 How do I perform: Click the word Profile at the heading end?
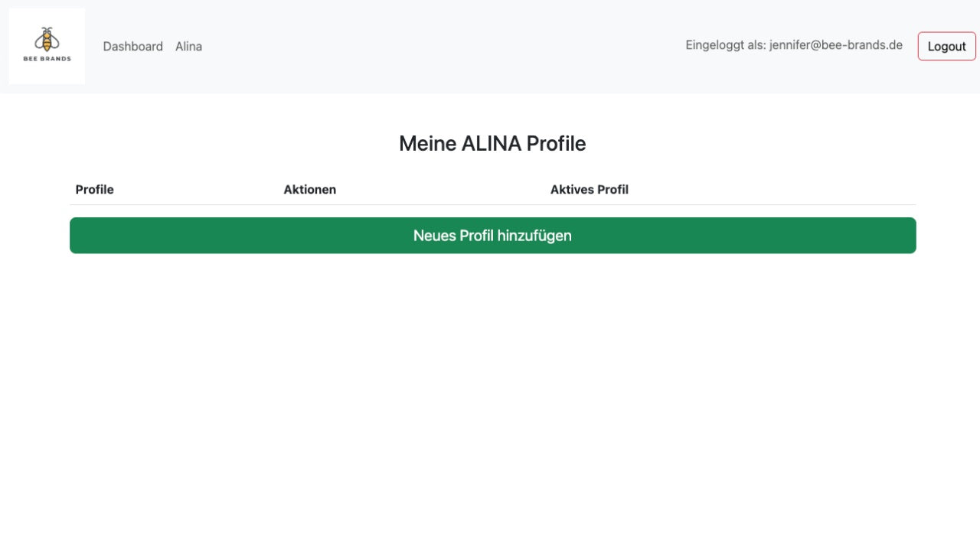tap(556, 143)
